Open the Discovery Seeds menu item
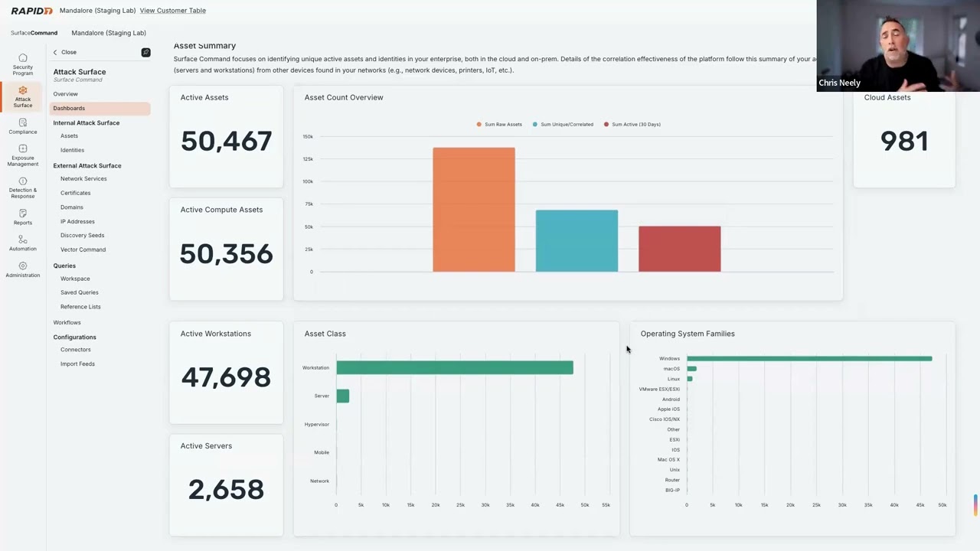980x551 pixels. 82,236
